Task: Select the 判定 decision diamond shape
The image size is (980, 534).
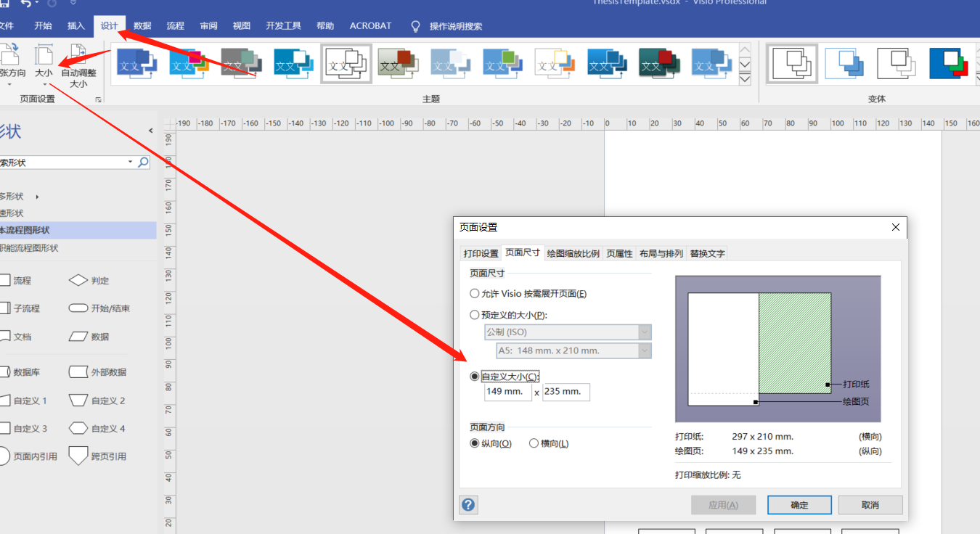Action: [89, 280]
